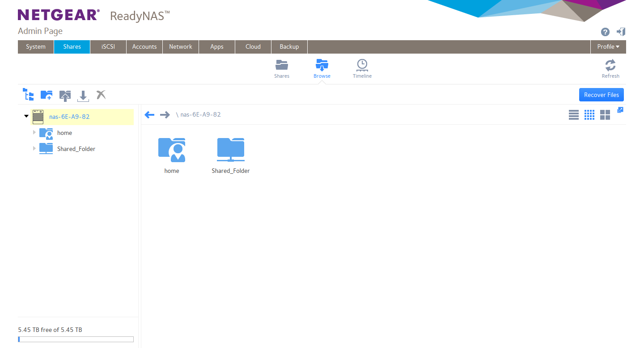Open browser in new window icon
644x348 pixels.
tap(620, 110)
